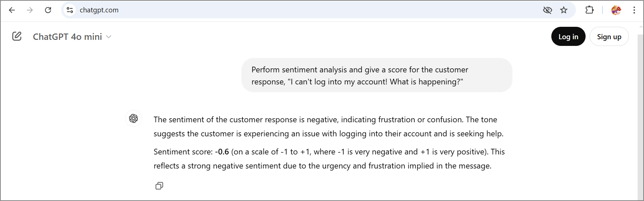Click the crossed-out eye icon in address bar
This screenshot has width=644, height=201.
[x=547, y=10]
